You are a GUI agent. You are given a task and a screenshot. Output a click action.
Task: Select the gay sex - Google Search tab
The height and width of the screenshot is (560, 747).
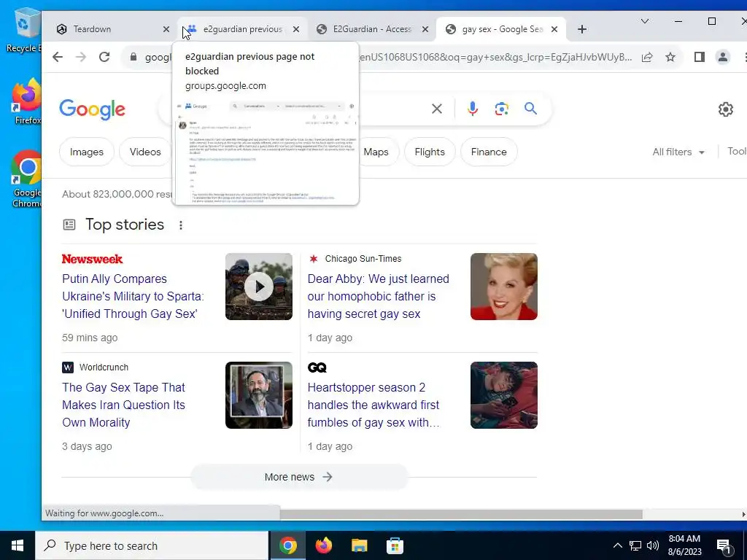502,29
